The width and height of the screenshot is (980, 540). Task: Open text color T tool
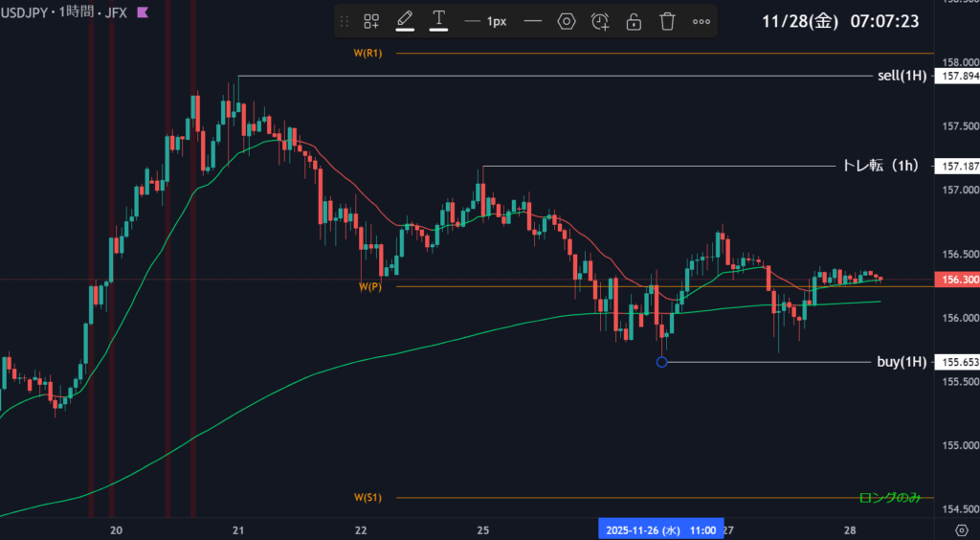tap(439, 20)
